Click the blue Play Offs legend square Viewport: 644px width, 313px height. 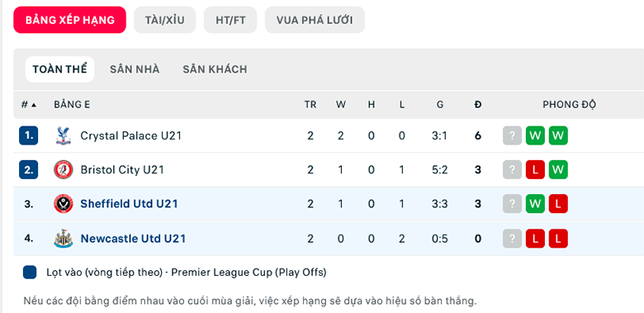pos(30,273)
